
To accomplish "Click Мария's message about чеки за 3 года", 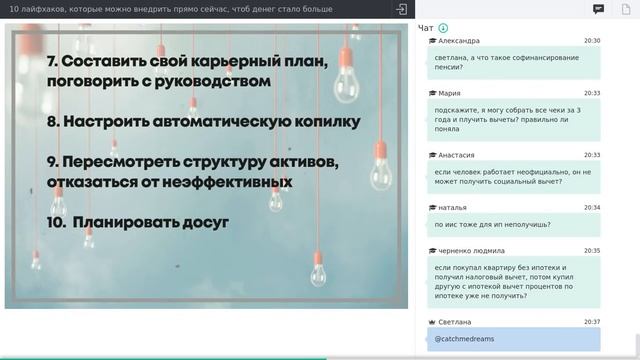I will pyautogui.click(x=514, y=120).
